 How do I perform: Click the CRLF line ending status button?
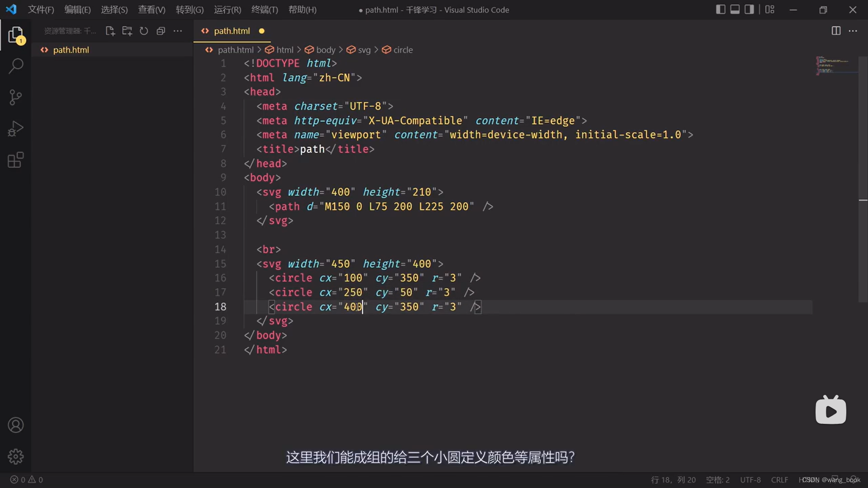[779, 480]
